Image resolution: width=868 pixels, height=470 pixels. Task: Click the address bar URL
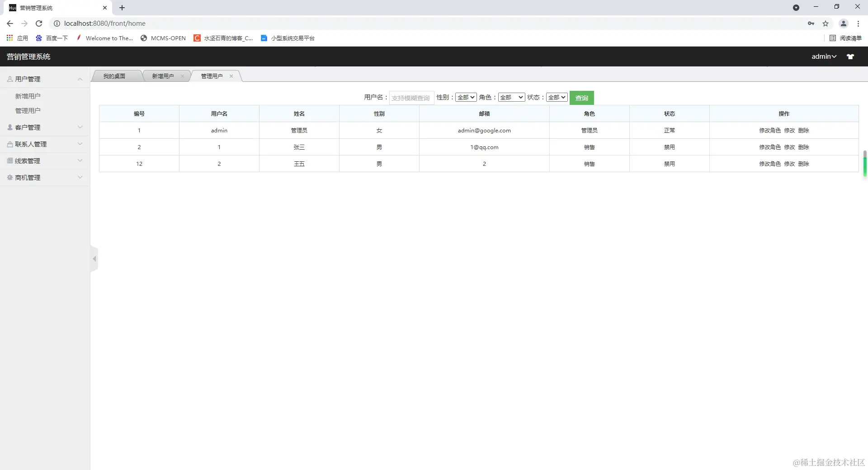click(105, 23)
